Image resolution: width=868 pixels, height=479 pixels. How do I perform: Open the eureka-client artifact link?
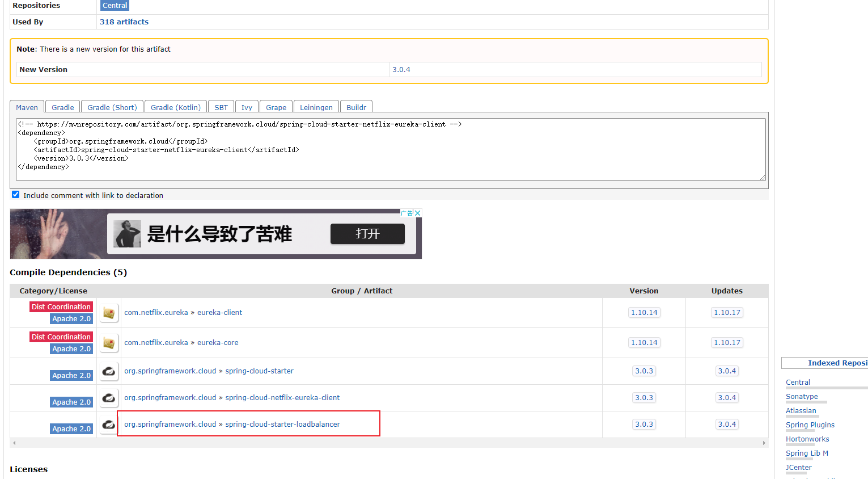219,313
